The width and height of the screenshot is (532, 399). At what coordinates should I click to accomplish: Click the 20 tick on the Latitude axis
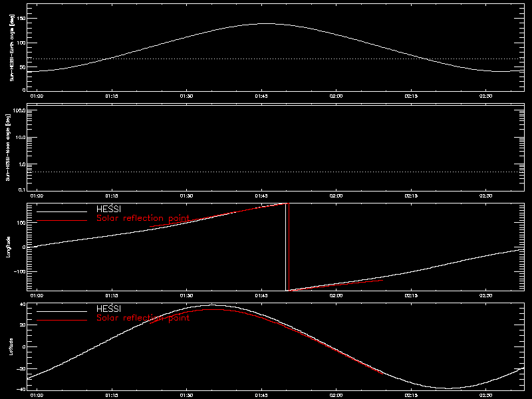[x=23, y=325]
